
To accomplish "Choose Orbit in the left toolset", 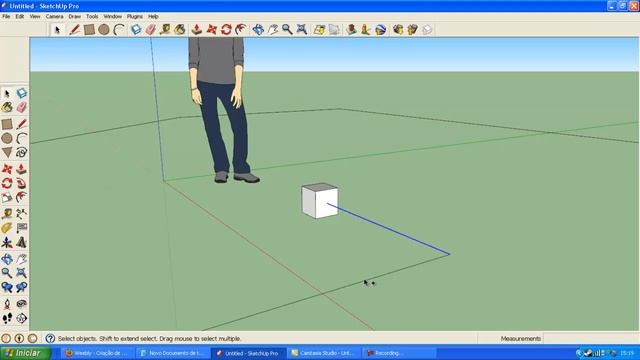I will [7, 259].
